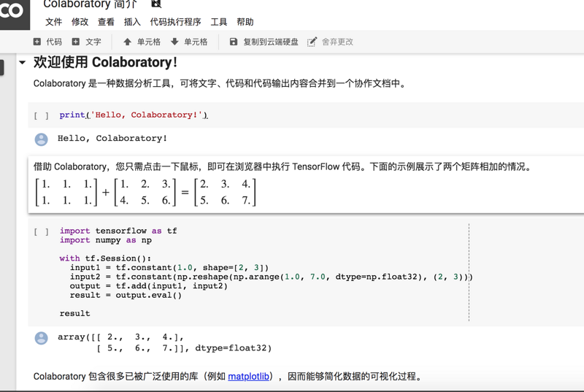Click 舍弃更改 in the toolbar
This screenshot has width=584, height=392.
330,42
